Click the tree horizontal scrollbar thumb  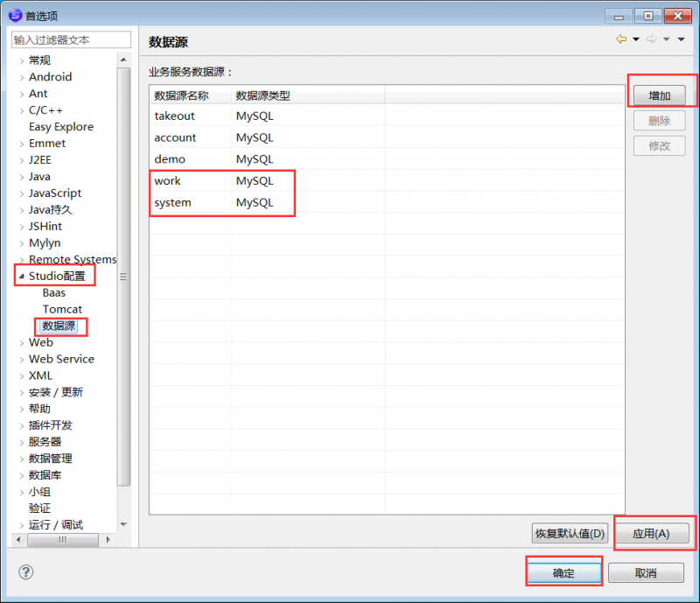[63, 540]
